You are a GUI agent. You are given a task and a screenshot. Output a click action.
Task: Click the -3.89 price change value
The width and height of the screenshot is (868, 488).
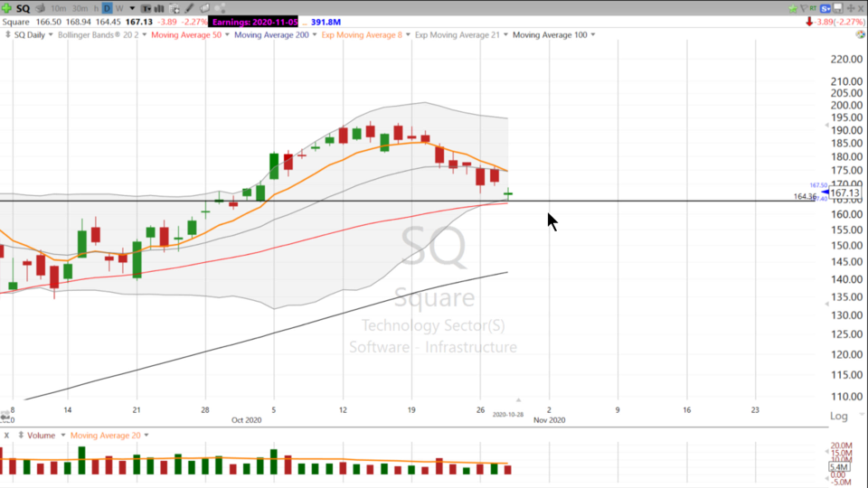point(166,22)
